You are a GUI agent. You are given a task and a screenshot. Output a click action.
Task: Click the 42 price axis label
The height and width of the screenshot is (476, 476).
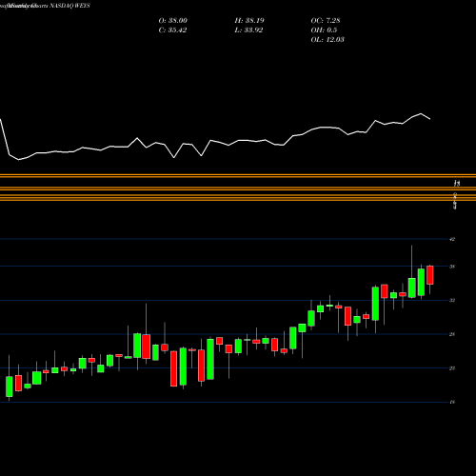pos(452,239)
